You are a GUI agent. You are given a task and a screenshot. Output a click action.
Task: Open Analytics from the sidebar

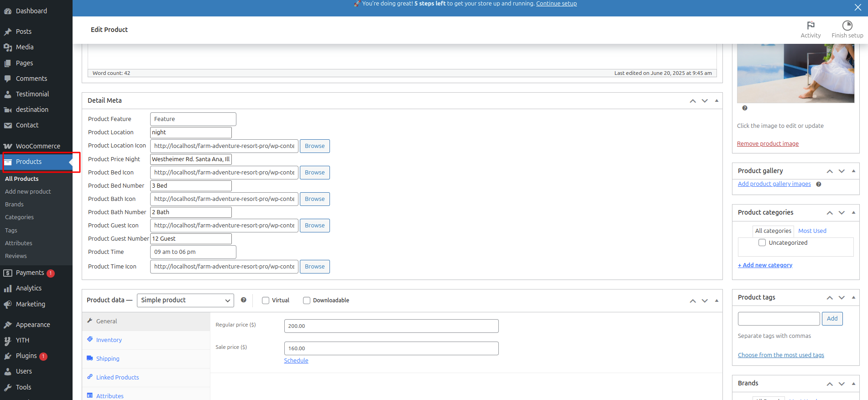(x=28, y=288)
